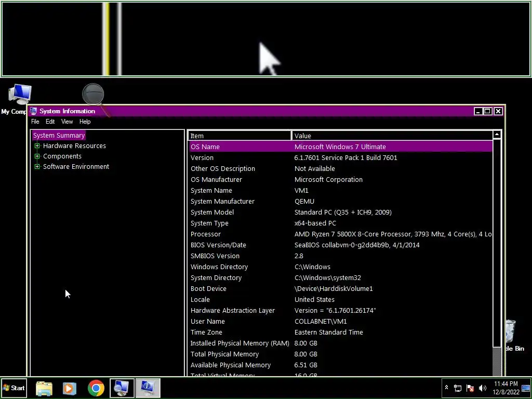Select the Other OS Description row
This screenshot has height=399, width=532.
[341, 169]
